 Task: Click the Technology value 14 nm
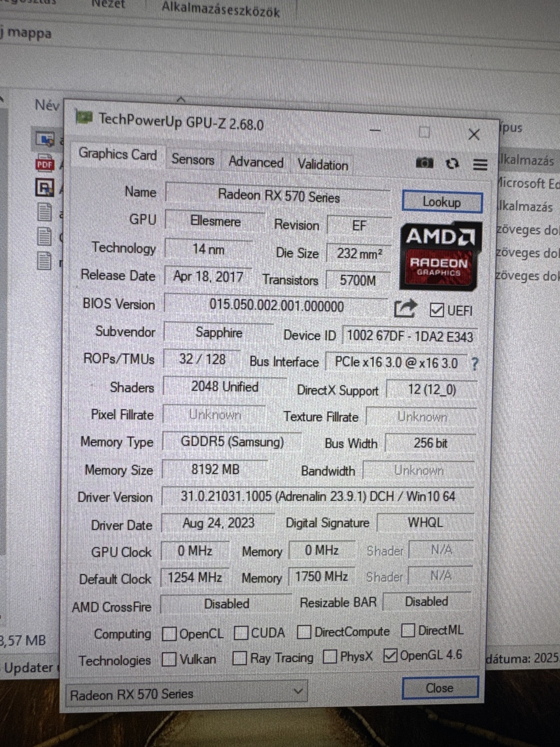tap(209, 249)
